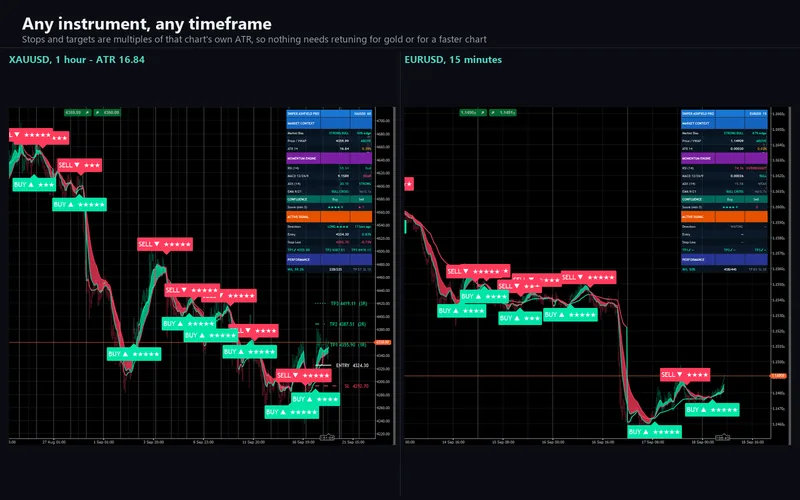
Task: Click the SNIPER ASHFIELD PRO header in XAUUSD panel
Action: [329, 113]
